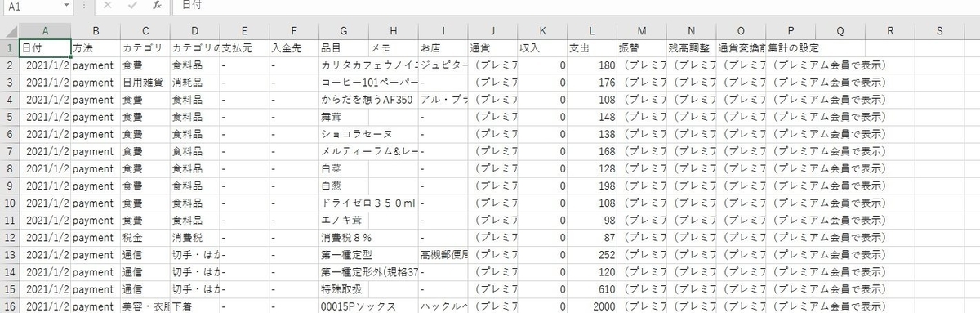Select row 7 header
The height and width of the screenshot is (313, 980).
click(x=9, y=151)
